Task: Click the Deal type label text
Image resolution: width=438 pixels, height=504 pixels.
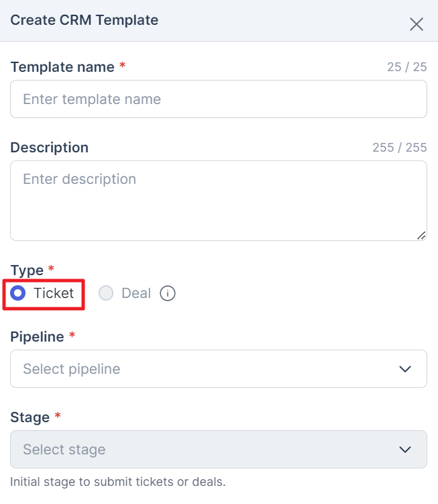Action: [136, 293]
